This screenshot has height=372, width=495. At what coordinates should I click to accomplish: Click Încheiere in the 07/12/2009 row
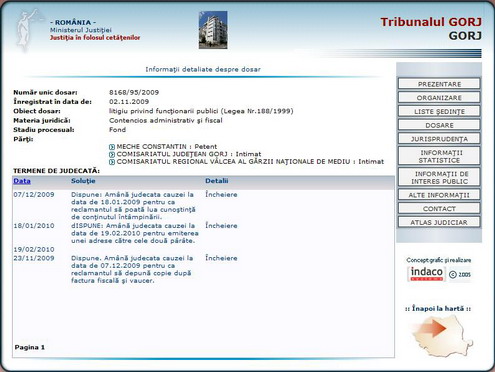pos(221,195)
